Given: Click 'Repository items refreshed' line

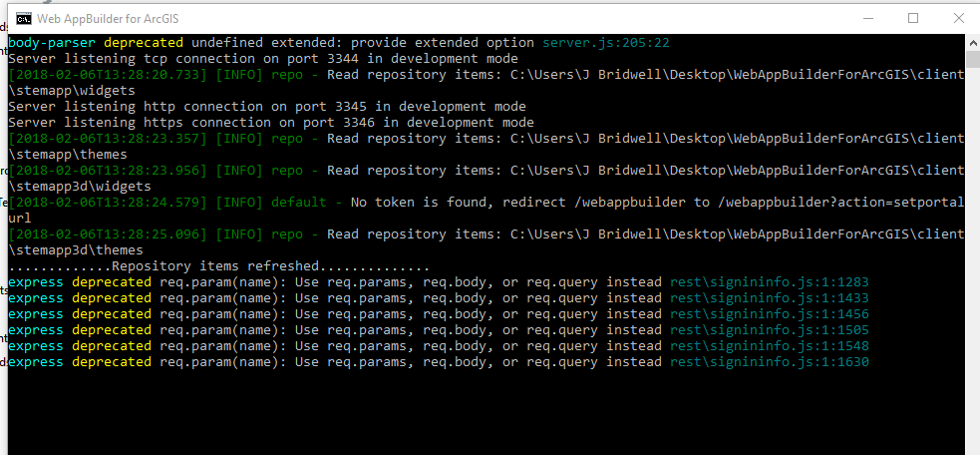Looking at the screenshot, I should 218,266.
